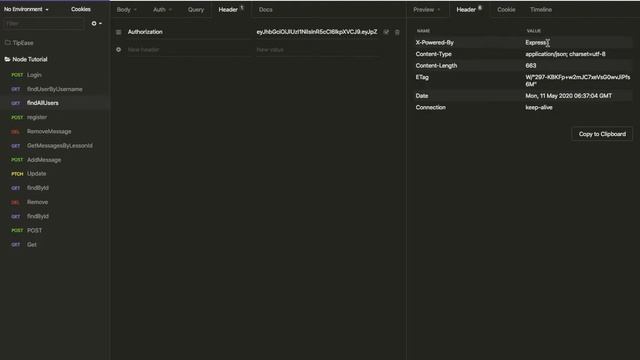Image resolution: width=640 pixels, height=360 pixels.
Task: Open the create new request plus menu
Action: click(x=96, y=24)
